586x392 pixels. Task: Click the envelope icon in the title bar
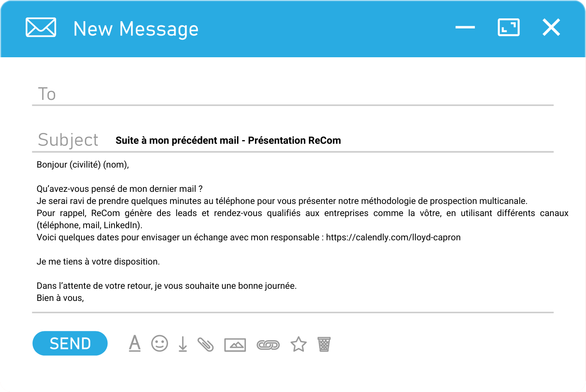[x=41, y=27]
